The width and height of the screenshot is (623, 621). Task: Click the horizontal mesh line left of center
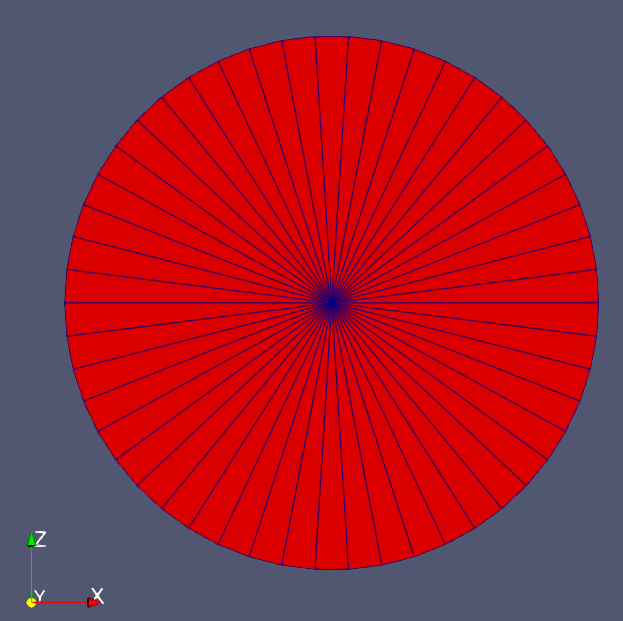click(x=200, y=302)
